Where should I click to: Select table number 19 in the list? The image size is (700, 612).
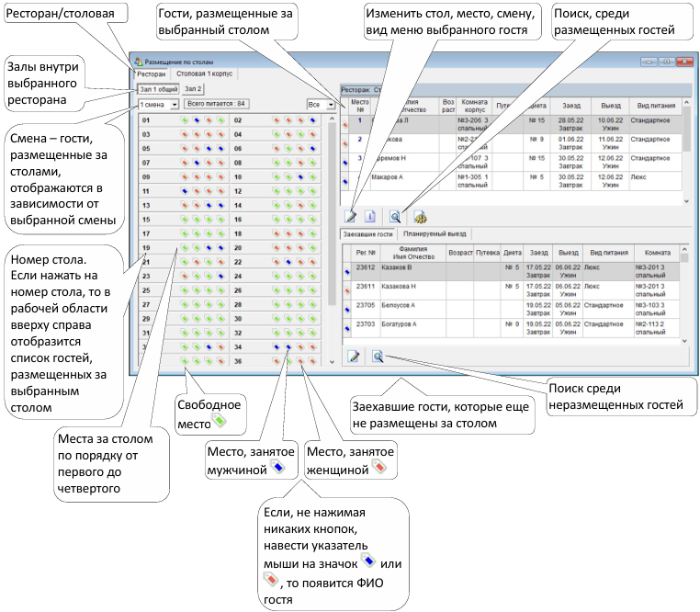(146, 248)
